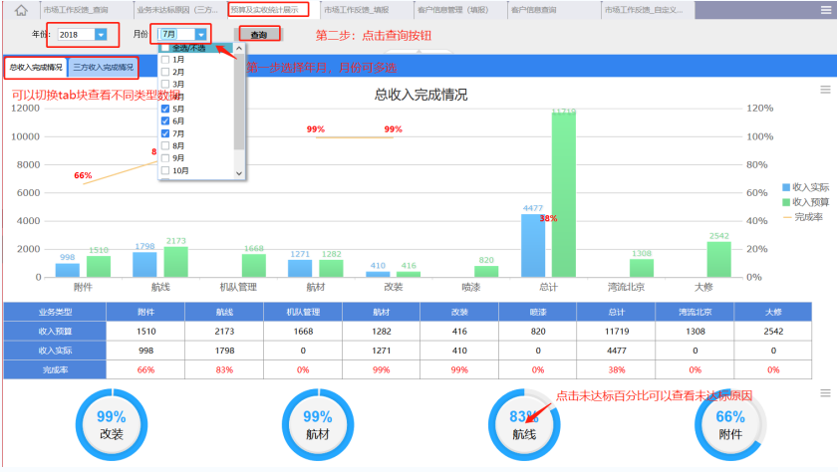Check the 3月 checkbox

coord(165,84)
